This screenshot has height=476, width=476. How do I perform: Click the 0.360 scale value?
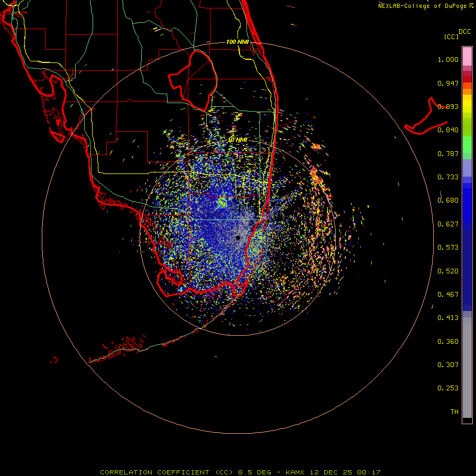pyautogui.click(x=448, y=342)
